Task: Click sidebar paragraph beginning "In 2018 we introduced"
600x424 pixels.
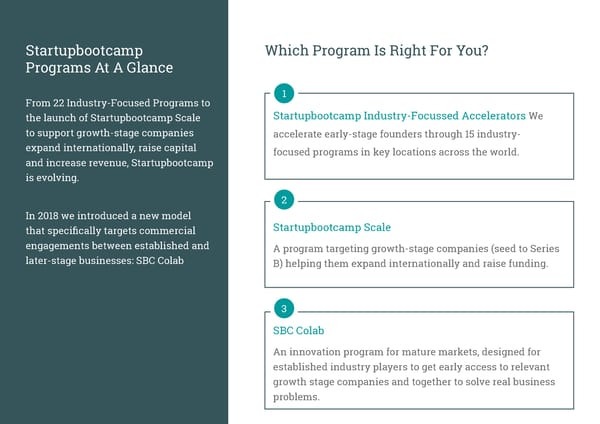Action: (116, 239)
